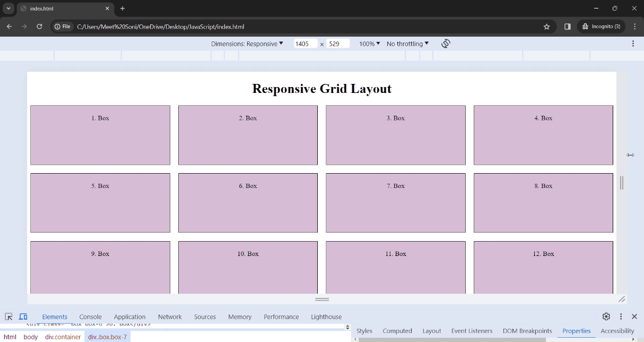Image resolution: width=644 pixels, height=342 pixels.
Task: Click the address bar URL
Action: 160,27
